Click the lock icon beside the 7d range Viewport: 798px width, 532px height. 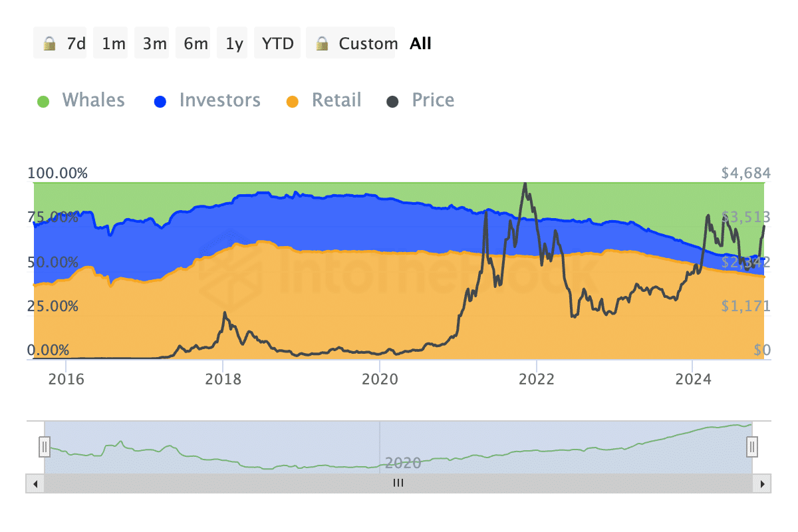(48, 43)
